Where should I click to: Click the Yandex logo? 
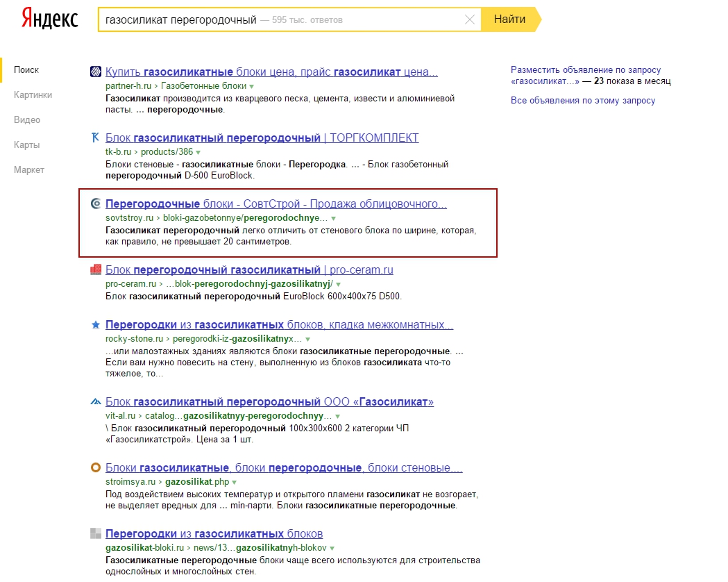click(x=50, y=19)
